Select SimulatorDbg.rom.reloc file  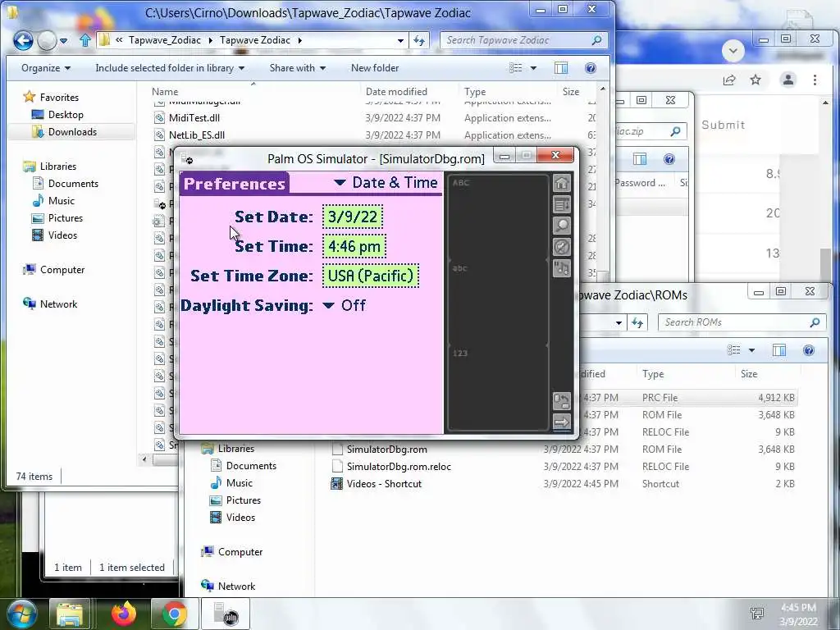click(399, 467)
